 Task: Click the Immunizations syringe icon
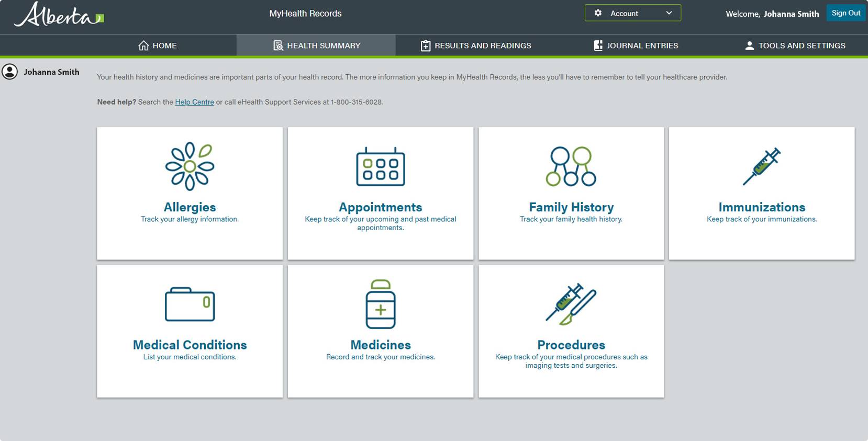point(762,166)
